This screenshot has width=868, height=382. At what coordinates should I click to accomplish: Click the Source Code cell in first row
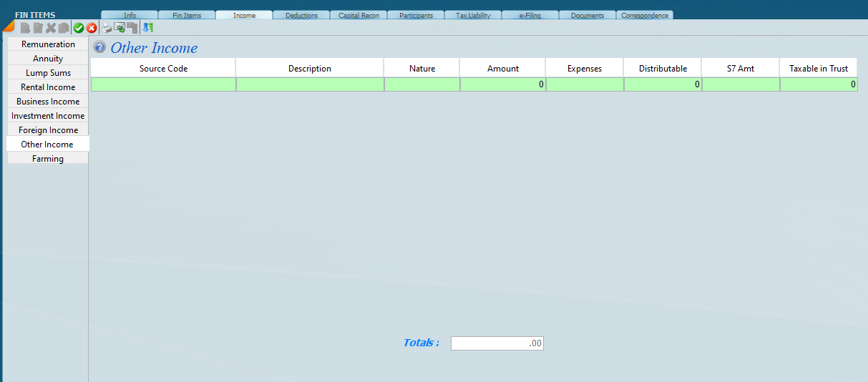tap(163, 84)
